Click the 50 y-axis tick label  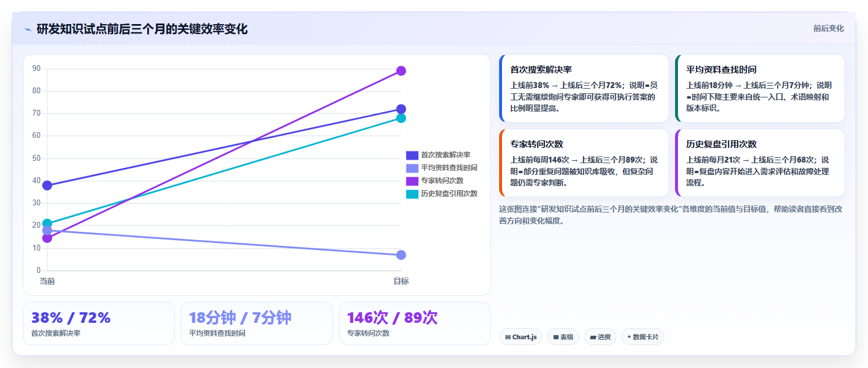pos(36,158)
